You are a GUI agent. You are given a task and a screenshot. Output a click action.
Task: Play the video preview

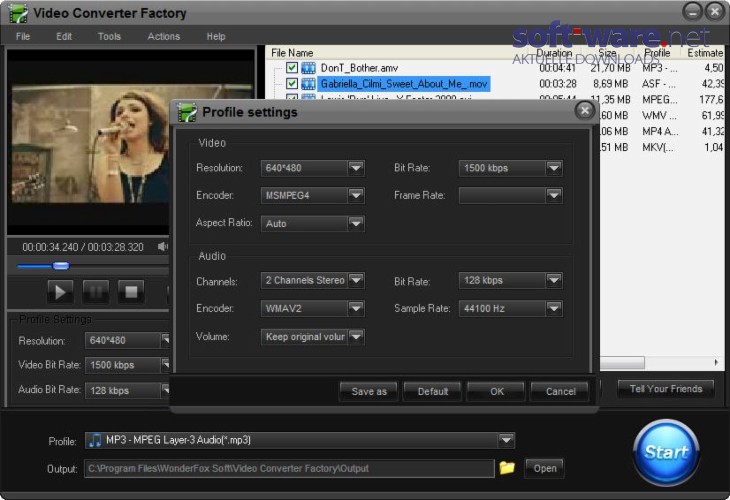[x=60, y=292]
